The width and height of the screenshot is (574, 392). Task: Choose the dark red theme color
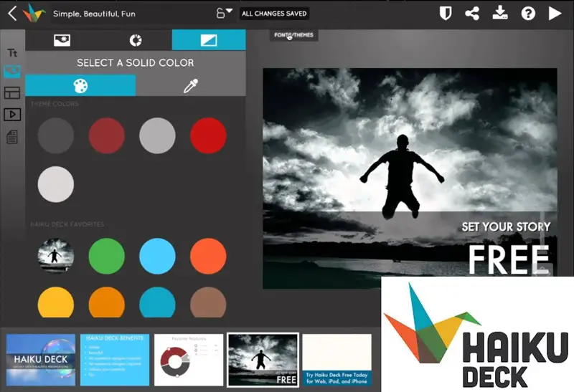106,135
